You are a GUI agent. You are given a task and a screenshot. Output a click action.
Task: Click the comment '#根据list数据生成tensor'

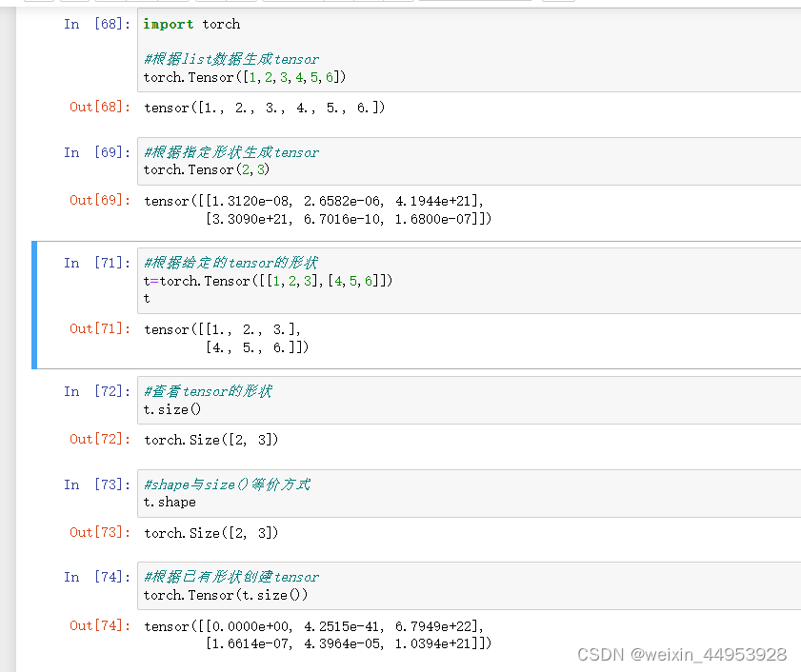pyautogui.click(x=231, y=59)
